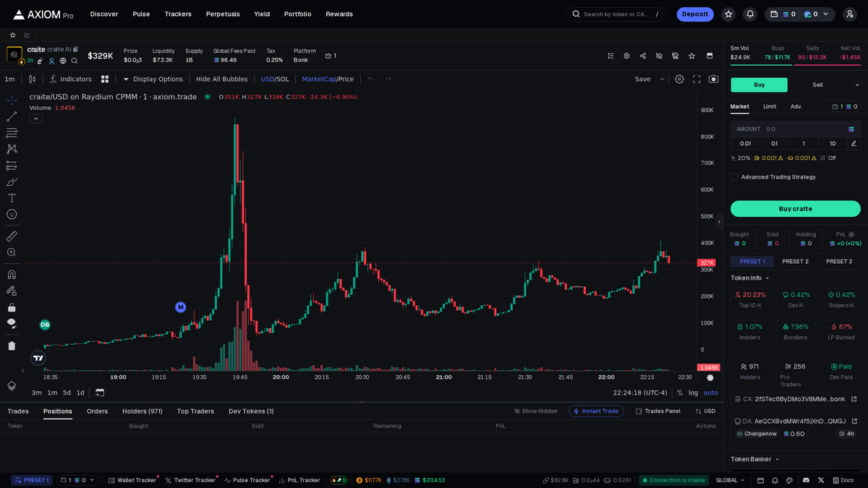Open the X icon in footer
868x488 pixels.
(x=820, y=480)
